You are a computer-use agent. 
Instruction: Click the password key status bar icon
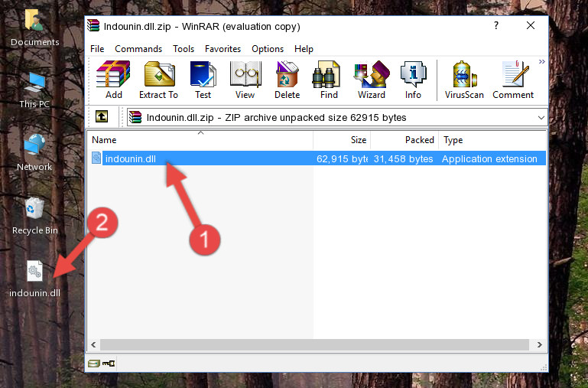pos(109,363)
